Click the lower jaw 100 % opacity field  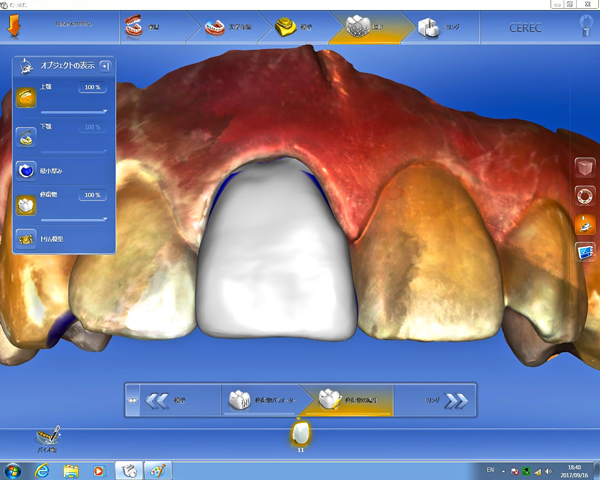tap(93, 127)
